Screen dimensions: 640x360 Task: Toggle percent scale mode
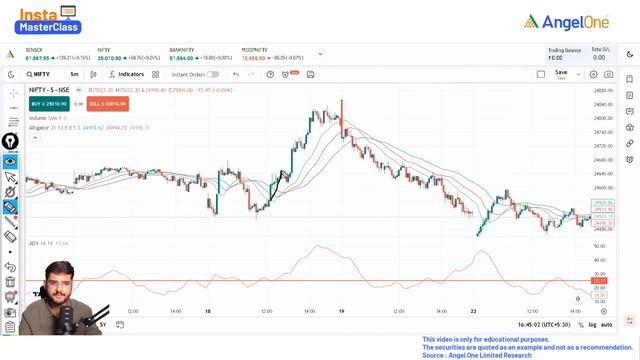point(581,325)
